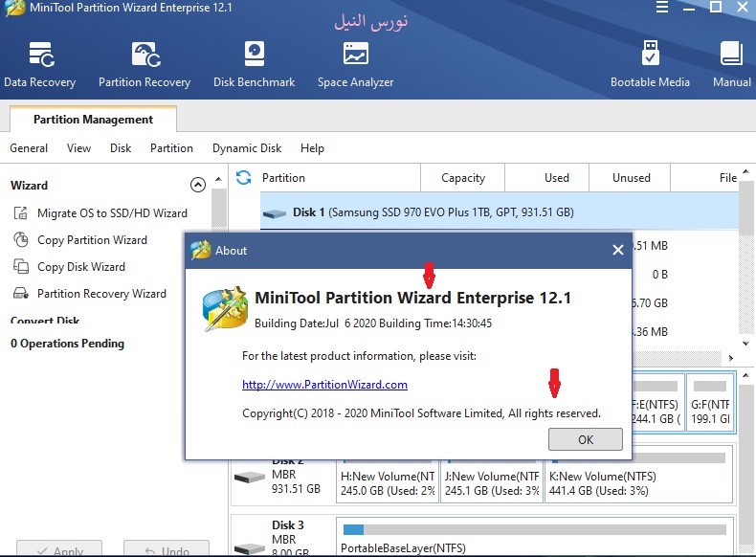Open the Data Recovery tool
The image size is (756, 557).
[40, 64]
